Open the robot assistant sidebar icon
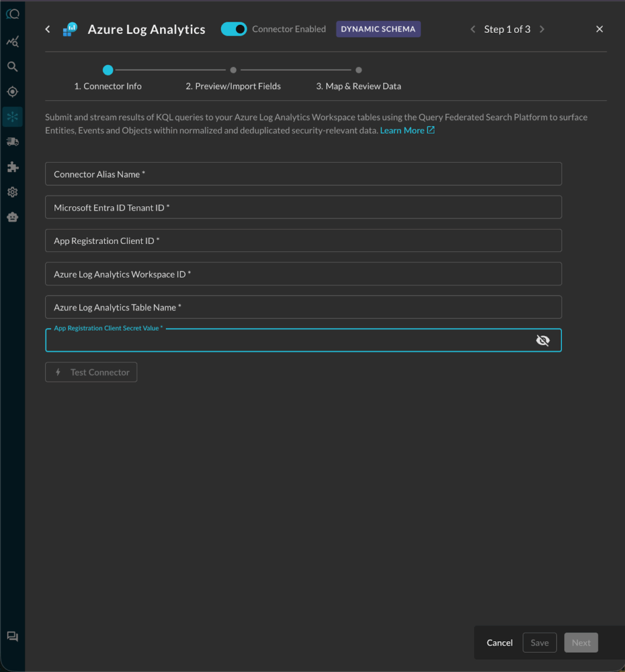 (12, 217)
